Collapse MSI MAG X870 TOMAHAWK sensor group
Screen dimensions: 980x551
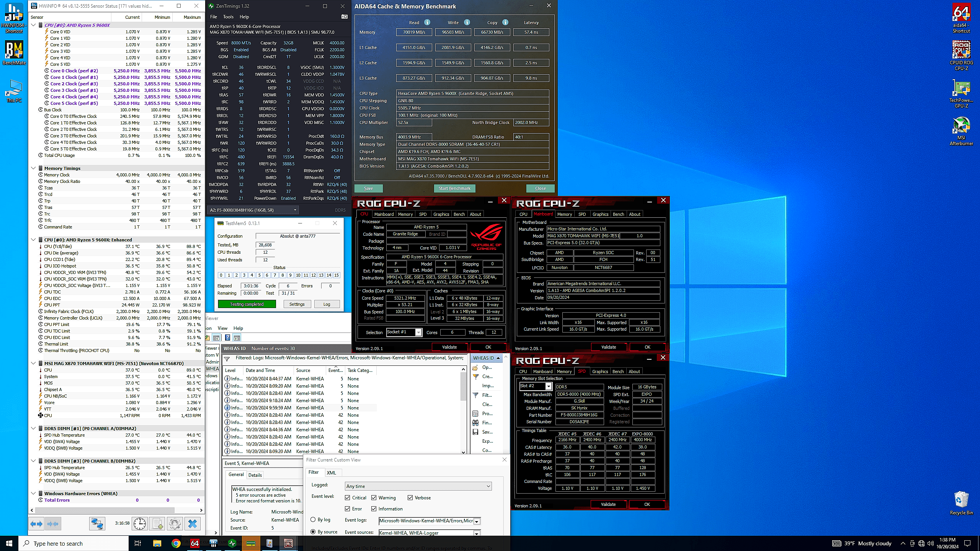[34, 364]
